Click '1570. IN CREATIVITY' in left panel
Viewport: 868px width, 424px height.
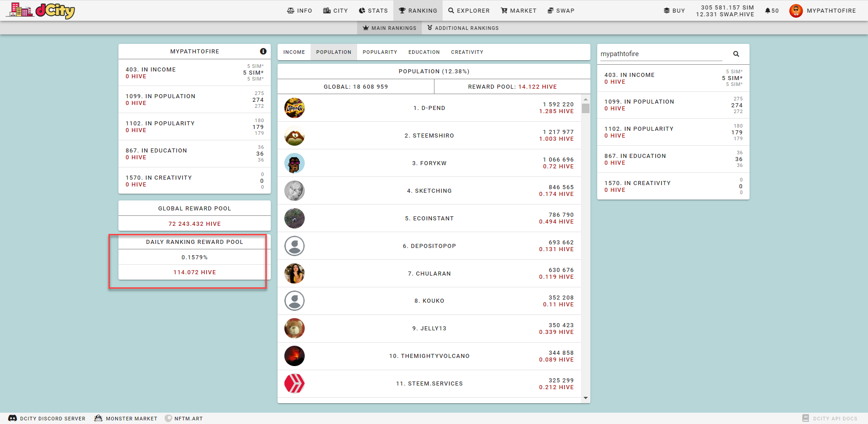point(159,178)
